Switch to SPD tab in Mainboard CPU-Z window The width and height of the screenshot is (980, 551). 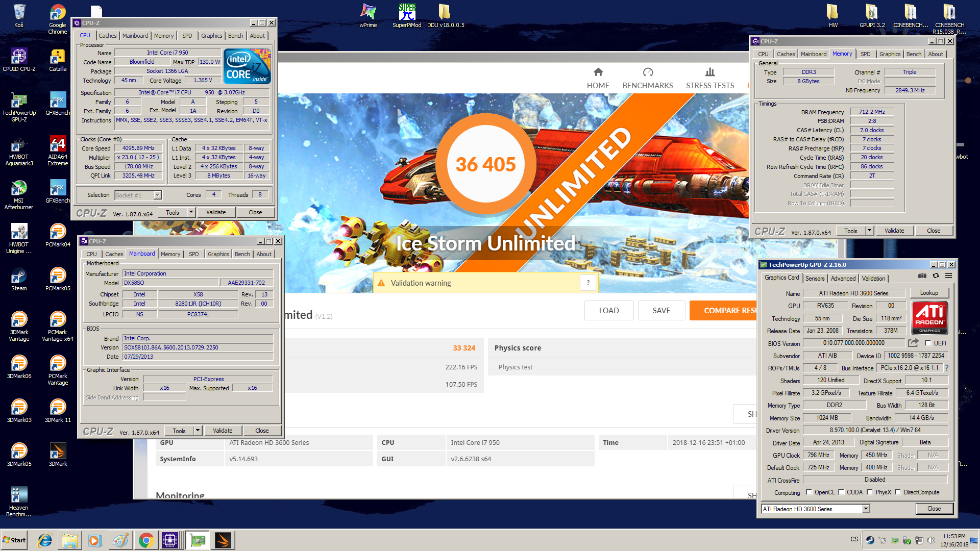pos(194,254)
